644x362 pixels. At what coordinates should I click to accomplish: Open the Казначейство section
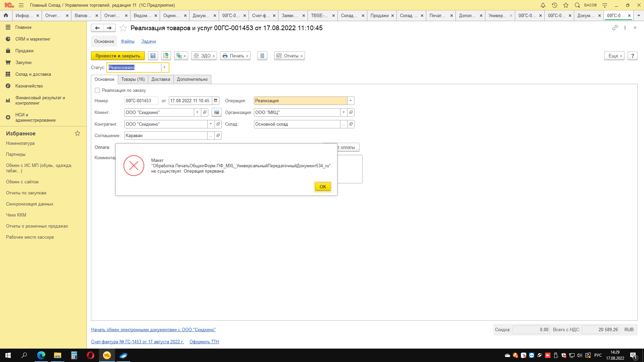click(29, 86)
